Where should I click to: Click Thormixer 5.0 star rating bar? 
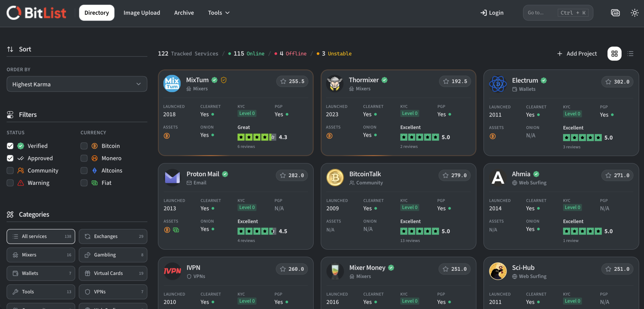pyautogui.click(x=419, y=137)
